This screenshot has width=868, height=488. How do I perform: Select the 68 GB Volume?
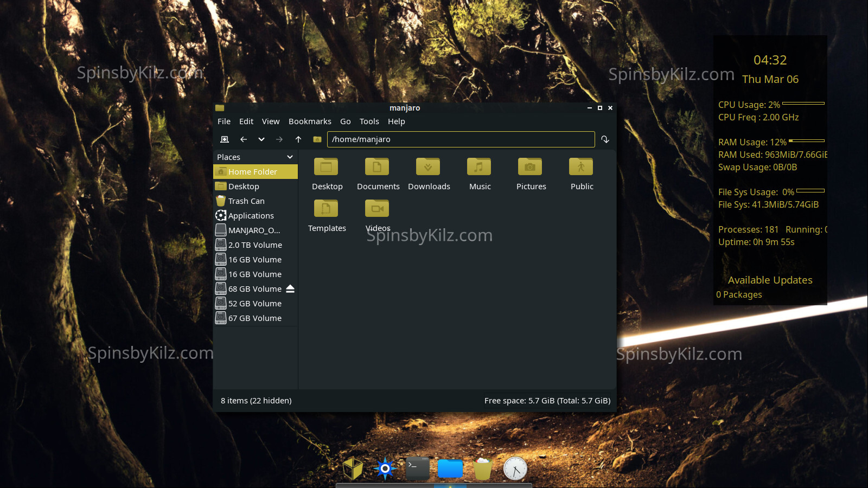[255, 289]
